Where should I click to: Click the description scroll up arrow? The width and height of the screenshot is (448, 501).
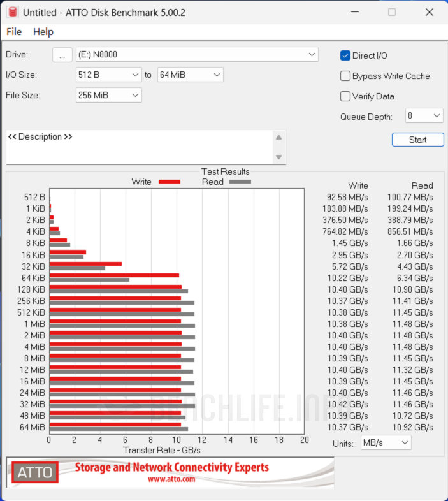[x=278, y=138]
